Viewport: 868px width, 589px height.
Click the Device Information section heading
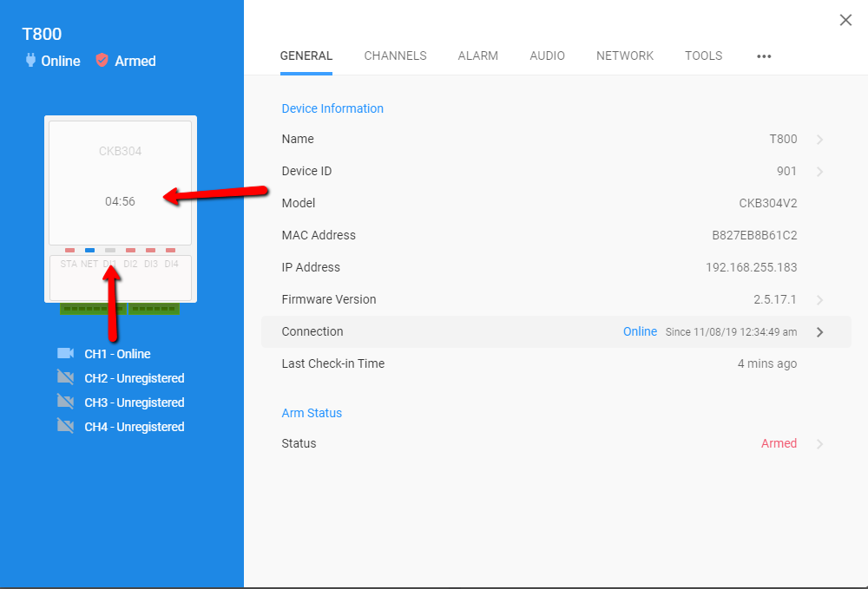coord(332,108)
